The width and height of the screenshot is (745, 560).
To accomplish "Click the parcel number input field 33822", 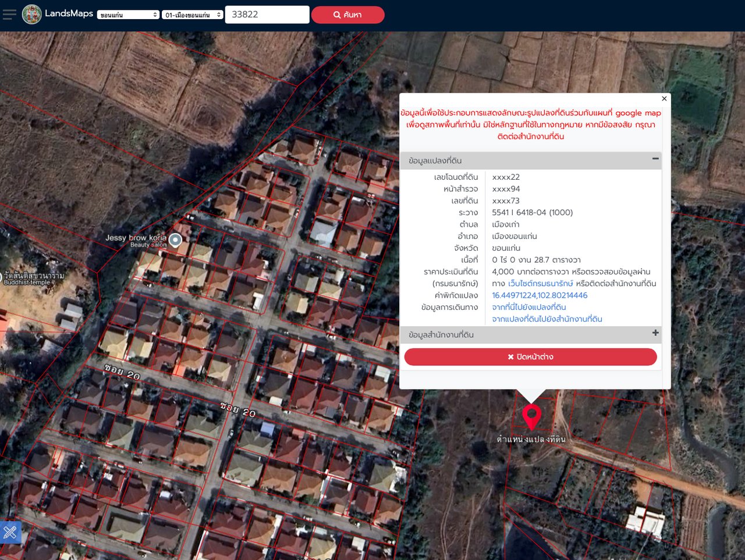I will point(267,15).
